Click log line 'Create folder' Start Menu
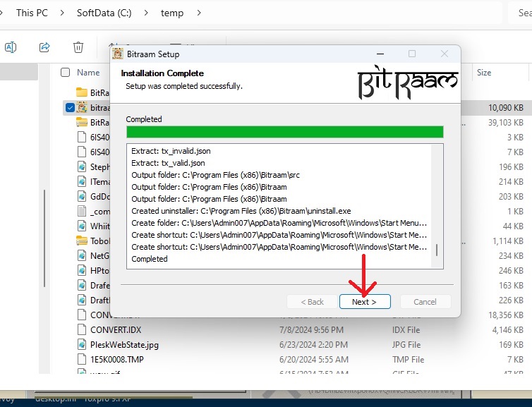Viewport: 532px width, 407px height. [x=279, y=223]
